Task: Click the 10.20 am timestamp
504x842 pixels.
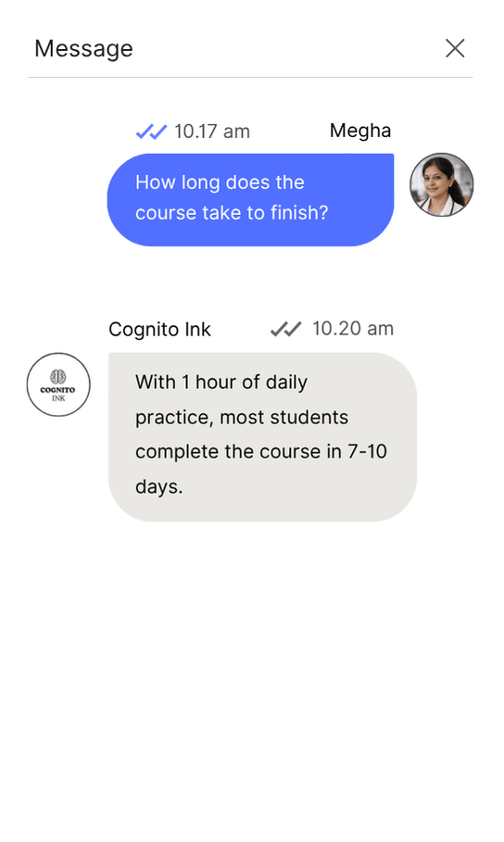Action: (353, 329)
